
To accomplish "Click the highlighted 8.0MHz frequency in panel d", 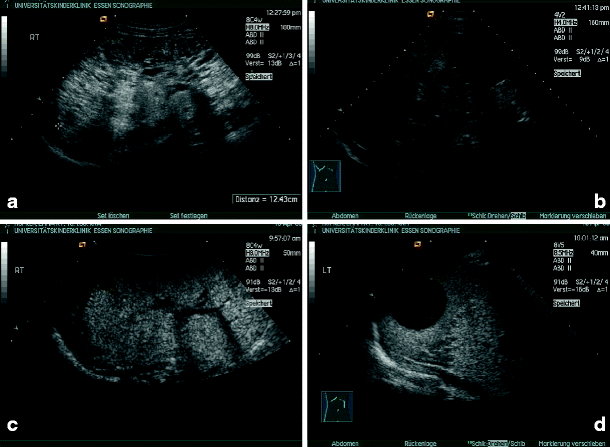I will pos(563,253).
